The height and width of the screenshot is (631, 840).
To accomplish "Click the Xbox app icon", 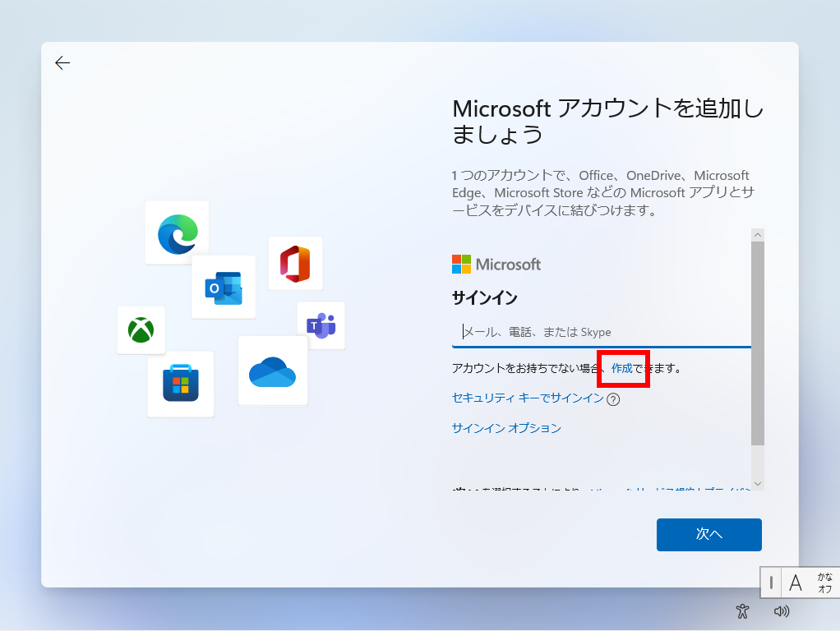I will point(141,331).
